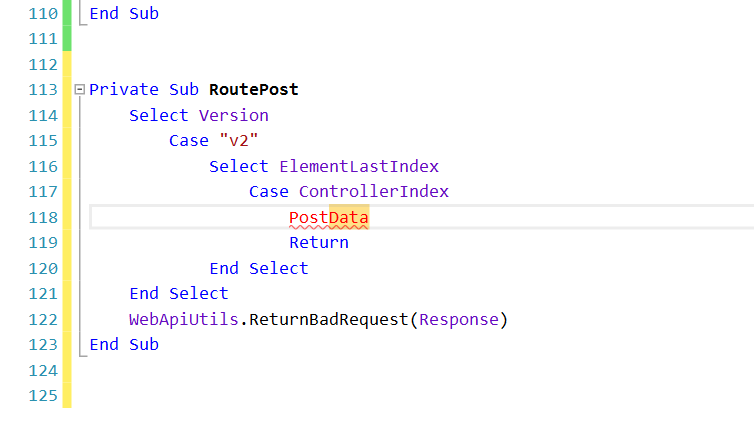Click the Return keyword on line 119
754x432 pixels.
[x=318, y=242]
